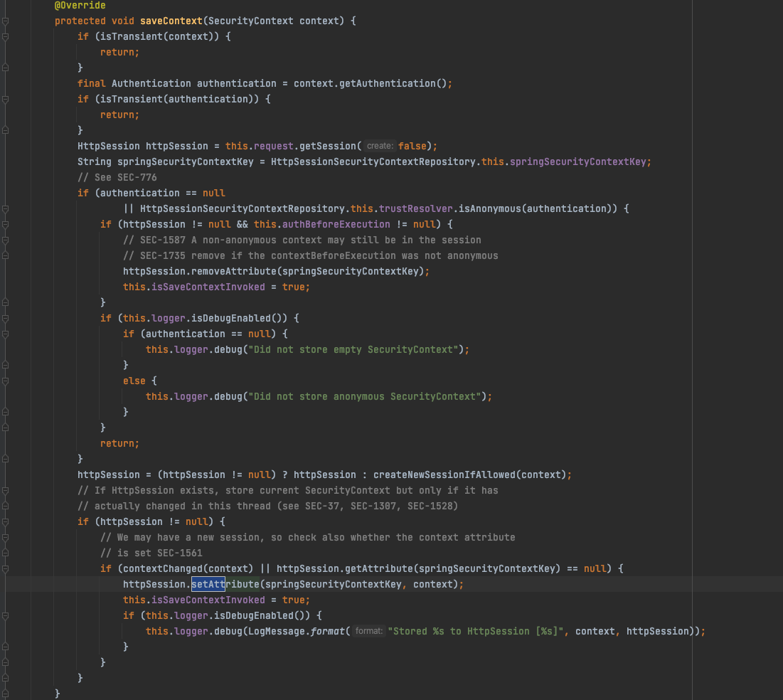783x700 pixels.
Task: Click the 'protected' keyword in the method signature
Action: (80, 21)
